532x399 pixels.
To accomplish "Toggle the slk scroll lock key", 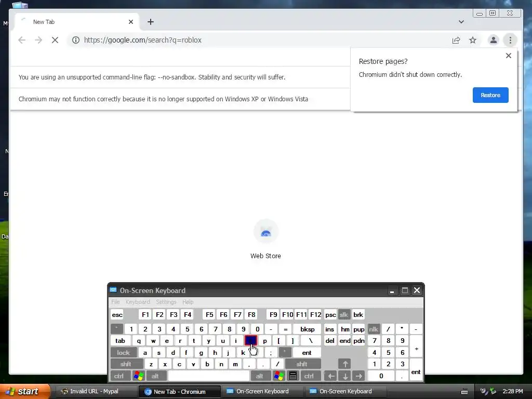I will click(344, 314).
